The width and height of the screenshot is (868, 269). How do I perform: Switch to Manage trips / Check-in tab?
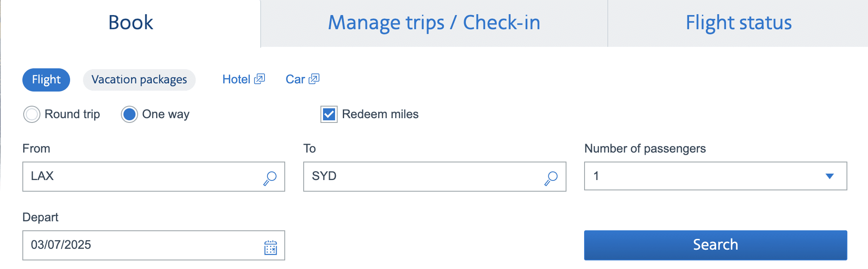pyautogui.click(x=434, y=22)
